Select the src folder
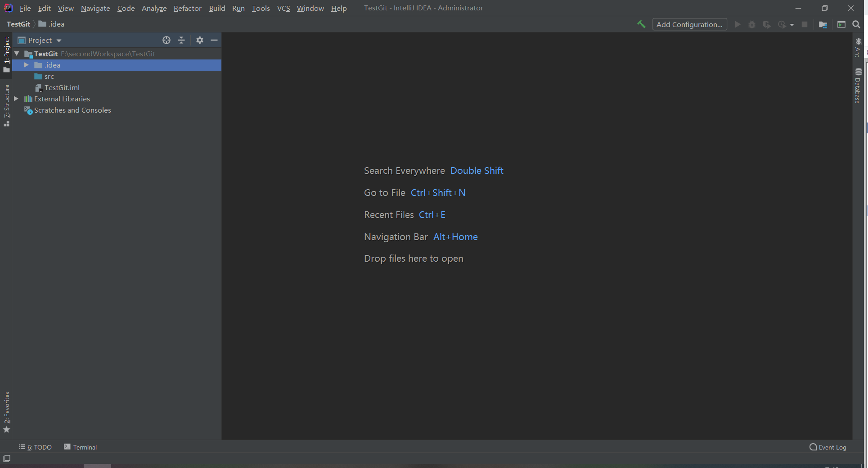Viewport: 868px width, 468px height. click(44, 76)
